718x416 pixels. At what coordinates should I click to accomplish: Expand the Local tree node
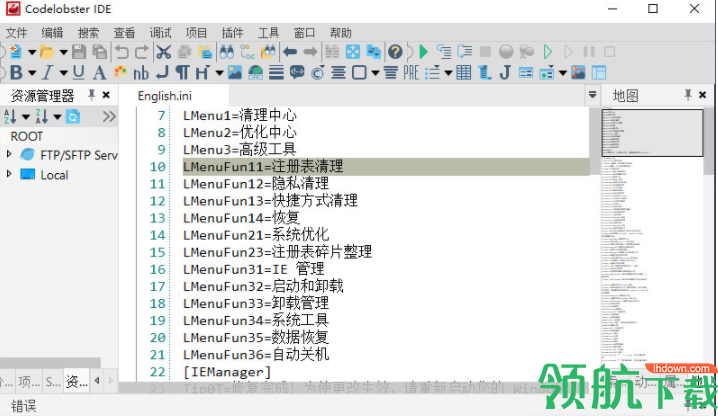tap(9, 174)
